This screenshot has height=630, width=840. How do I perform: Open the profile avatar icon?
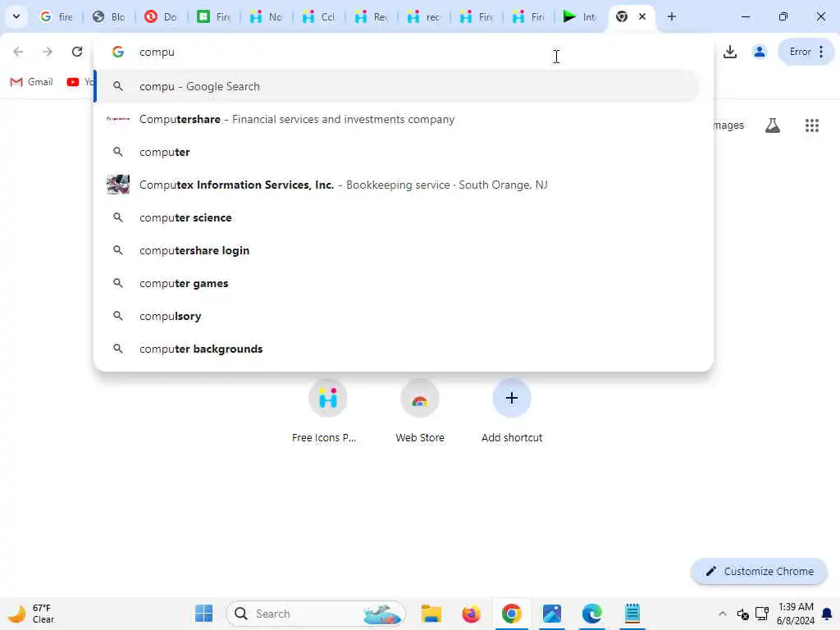pyautogui.click(x=759, y=52)
